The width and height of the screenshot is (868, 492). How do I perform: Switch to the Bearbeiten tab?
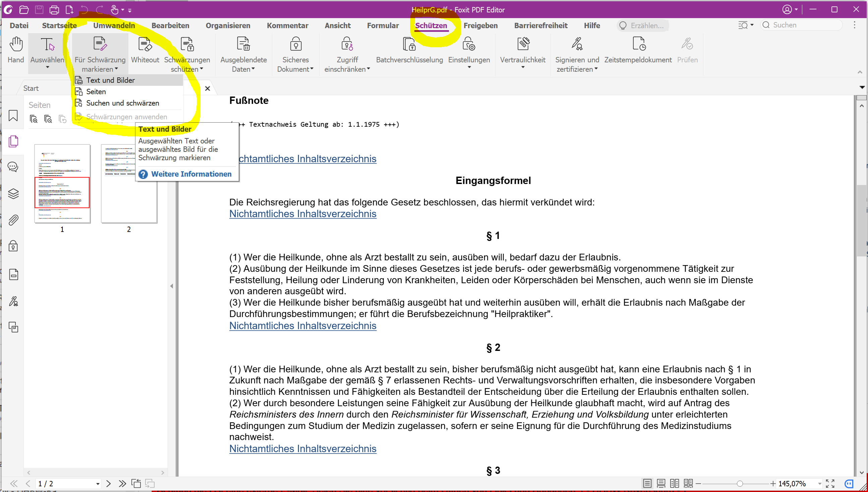(170, 25)
